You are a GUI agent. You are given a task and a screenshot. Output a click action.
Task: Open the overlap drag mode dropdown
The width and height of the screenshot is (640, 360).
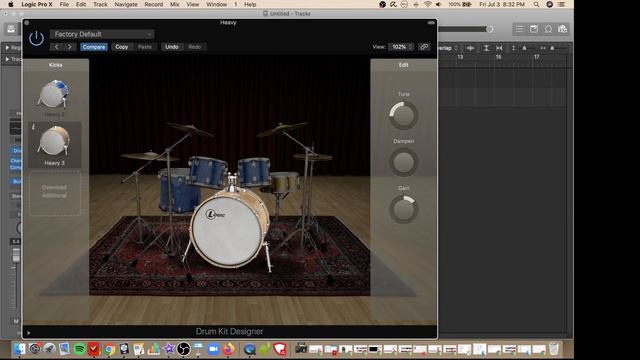click(448, 48)
